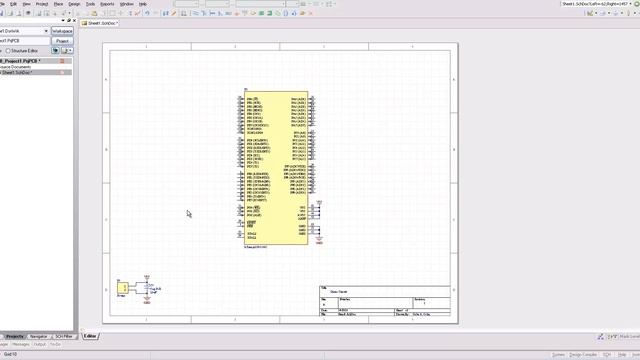Click the System button in status bar

click(x=558, y=355)
